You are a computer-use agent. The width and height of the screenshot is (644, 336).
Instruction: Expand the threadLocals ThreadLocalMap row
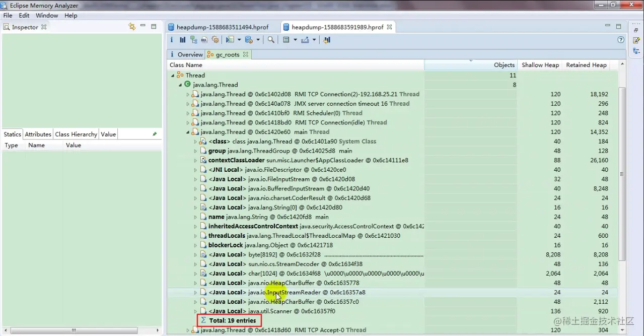click(x=195, y=236)
